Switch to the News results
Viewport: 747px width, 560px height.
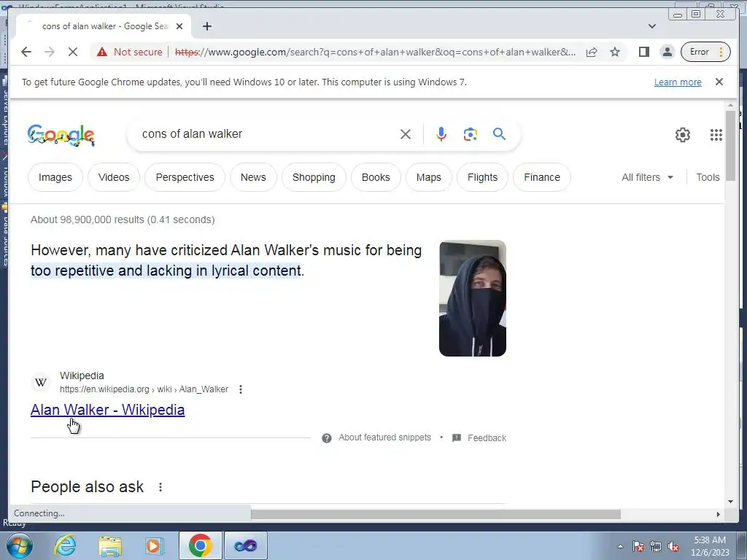point(253,177)
